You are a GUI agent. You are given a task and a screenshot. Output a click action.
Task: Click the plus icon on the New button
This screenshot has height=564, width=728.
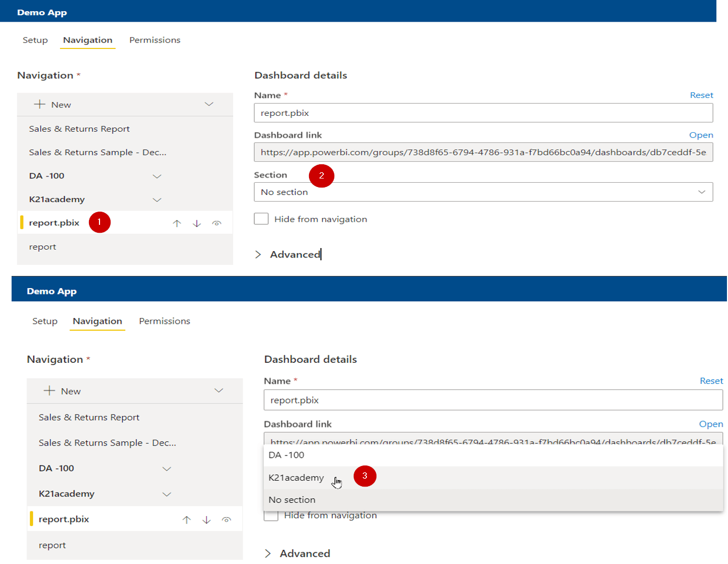pyautogui.click(x=39, y=104)
